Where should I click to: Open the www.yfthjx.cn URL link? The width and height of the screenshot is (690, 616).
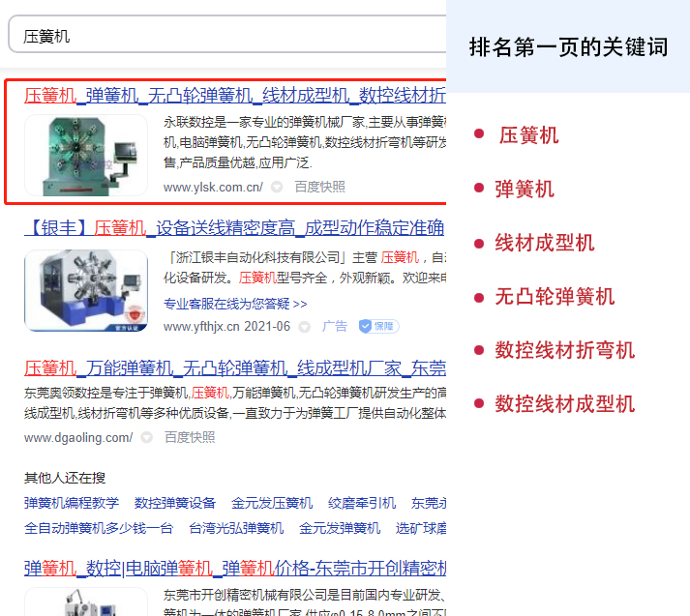click(201, 326)
